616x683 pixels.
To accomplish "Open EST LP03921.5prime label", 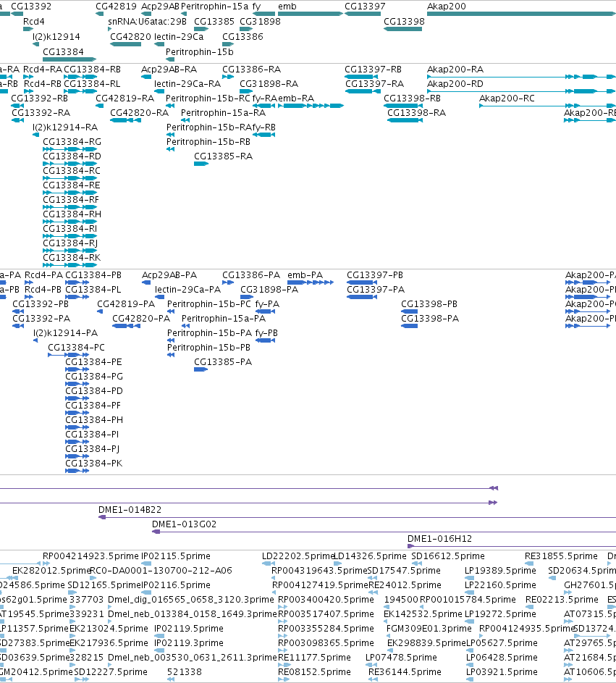I will 502,671.
